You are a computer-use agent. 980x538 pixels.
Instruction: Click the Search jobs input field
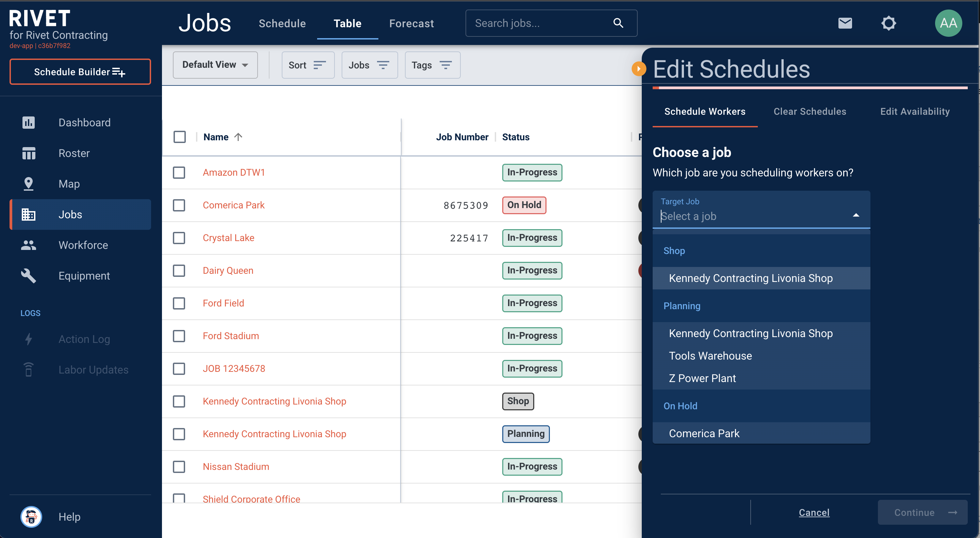551,23
